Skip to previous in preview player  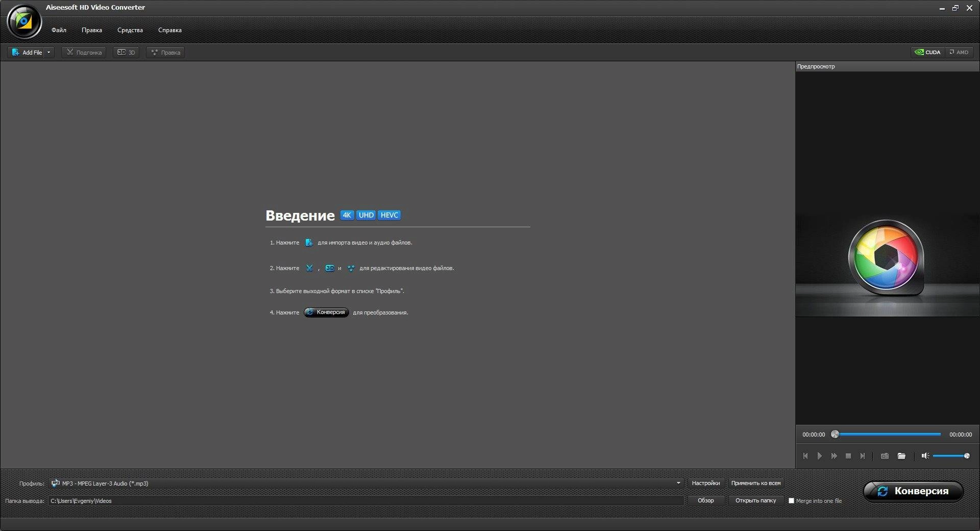point(805,456)
